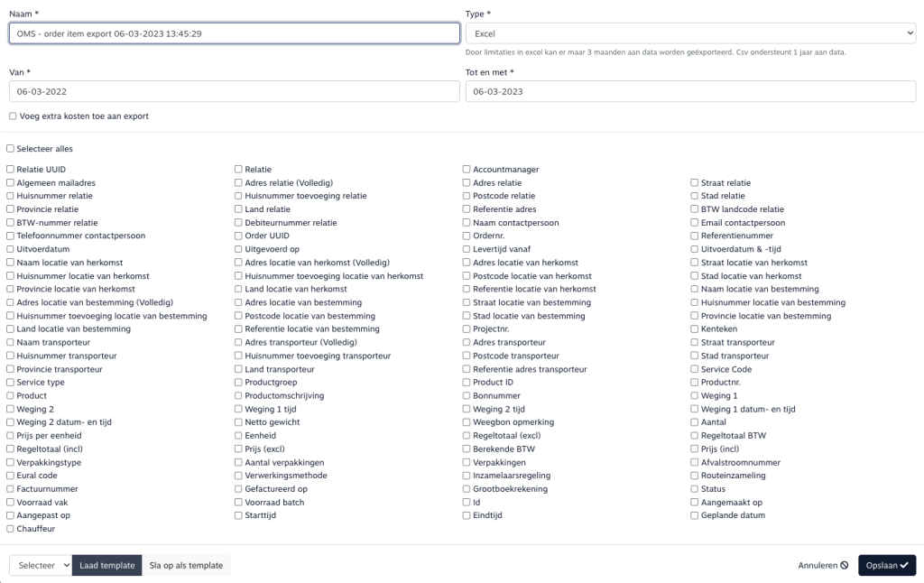Screen dimensions: 924x583
Task: Check the Relatie UUID option
Action: 11,170
